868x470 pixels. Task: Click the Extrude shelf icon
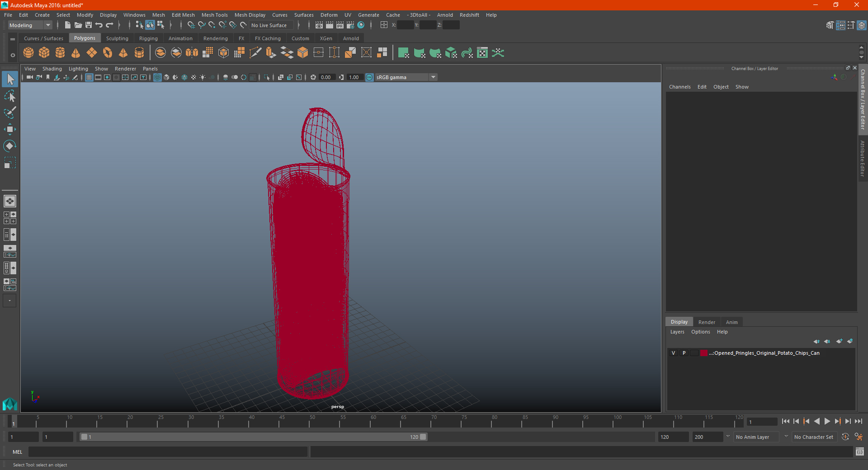click(271, 53)
